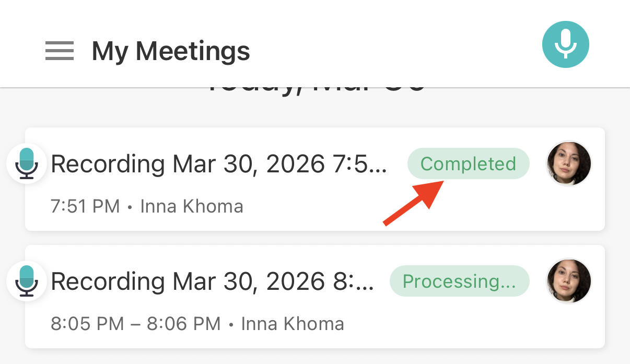Click the green Completed status badge

(x=468, y=164)
